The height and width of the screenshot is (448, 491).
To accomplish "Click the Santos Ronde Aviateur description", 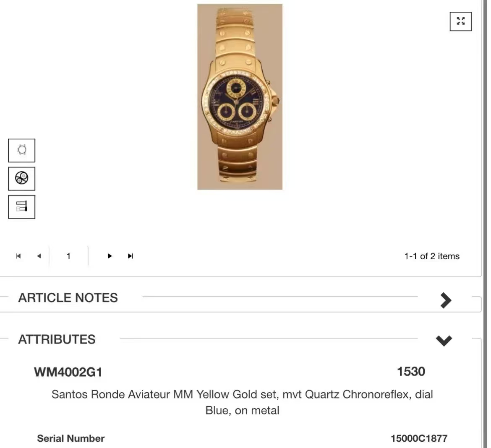I will [242, 402].
